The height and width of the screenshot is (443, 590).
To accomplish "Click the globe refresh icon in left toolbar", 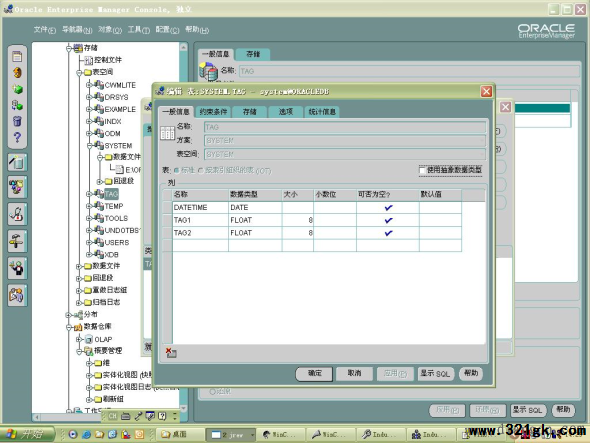I will coord(17,72).
